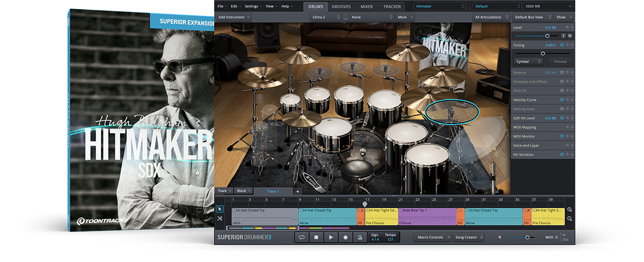The width and height of the screenshot is (644, 262).
Task: Add a new track with plus button
Action: click(298, 191)
